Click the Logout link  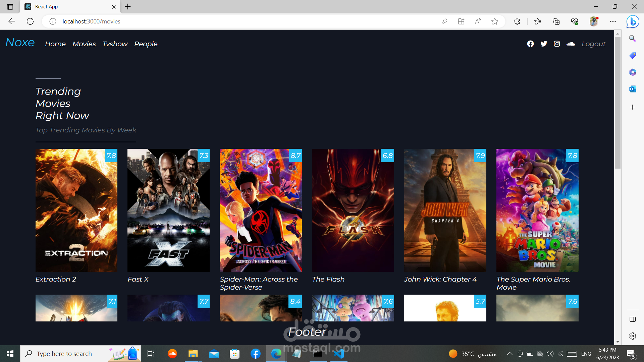pos(593,44)
